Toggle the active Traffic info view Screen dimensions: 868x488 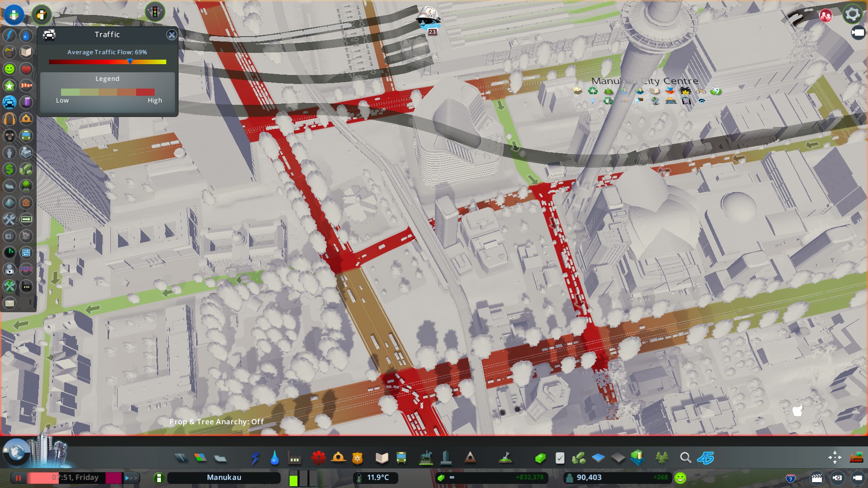pos(9,102)
